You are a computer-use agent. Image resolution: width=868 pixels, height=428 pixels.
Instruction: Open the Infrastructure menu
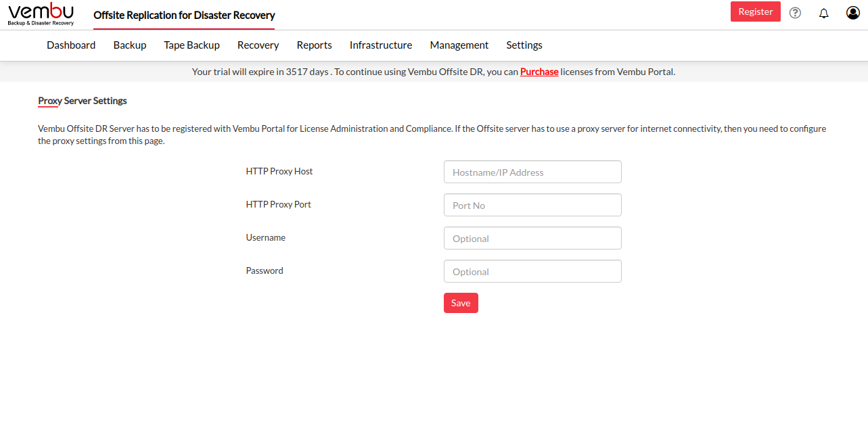pos(381,45)
